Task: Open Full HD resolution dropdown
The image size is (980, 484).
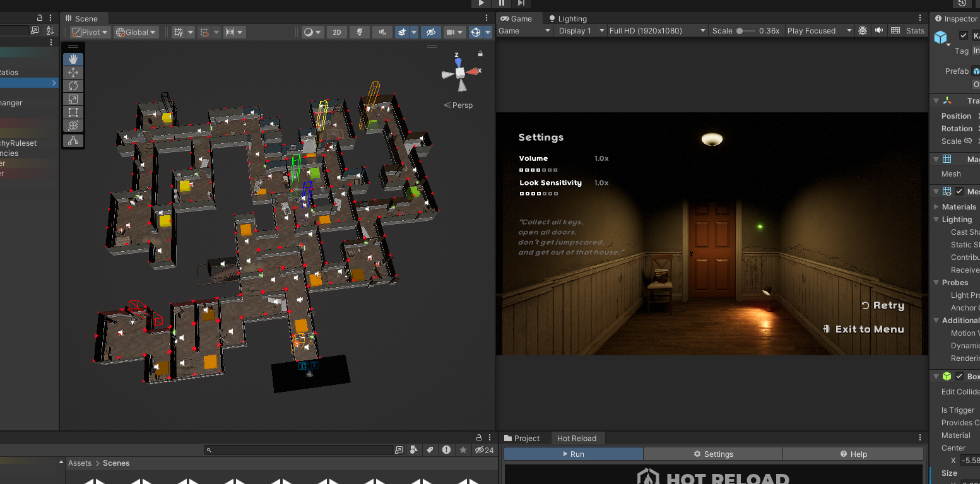Action: pos(657,31)
